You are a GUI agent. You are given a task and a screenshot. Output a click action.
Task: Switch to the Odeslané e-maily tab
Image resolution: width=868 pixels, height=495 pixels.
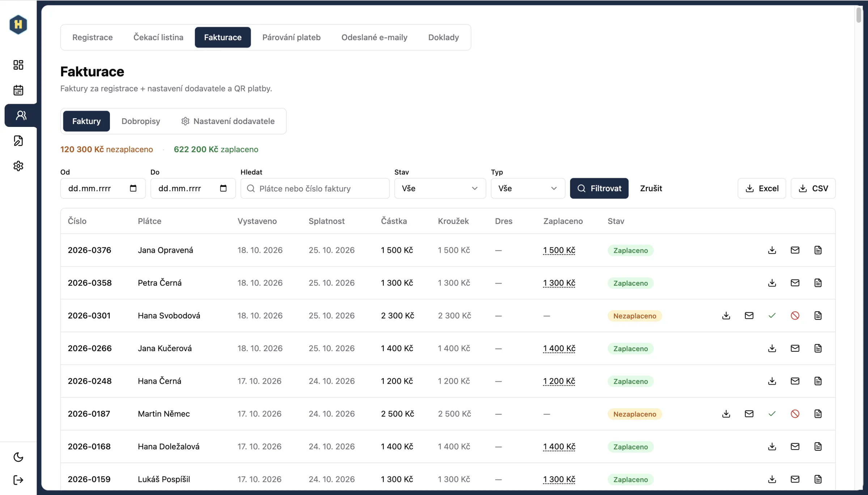374,37
